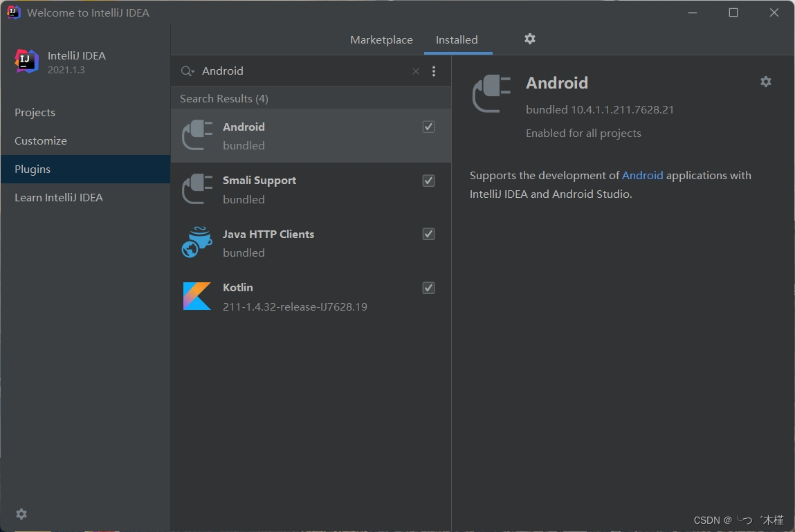Screen dimensions: 795x532
Task: Toggle the Kotlin plugin checkbox
Action: [428, 288]
